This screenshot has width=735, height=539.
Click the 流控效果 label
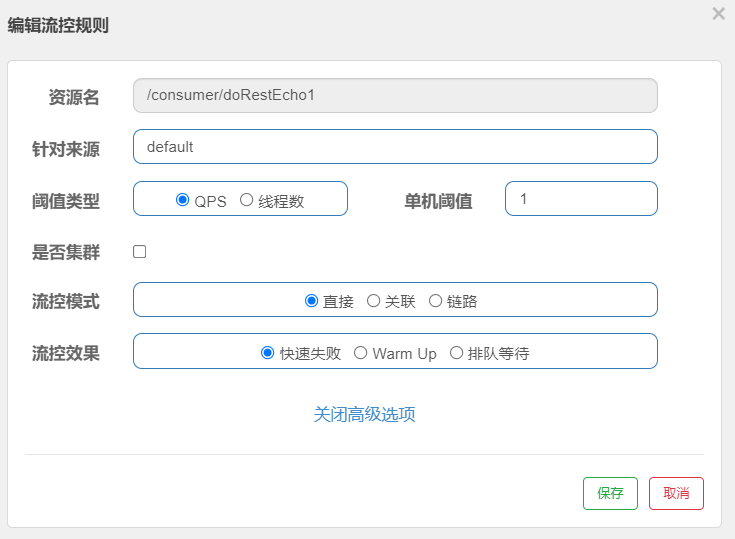(x=66, y=353)
